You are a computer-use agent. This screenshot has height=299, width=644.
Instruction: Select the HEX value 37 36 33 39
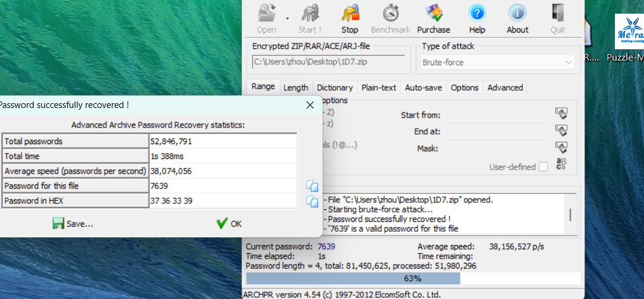point(223,201)
